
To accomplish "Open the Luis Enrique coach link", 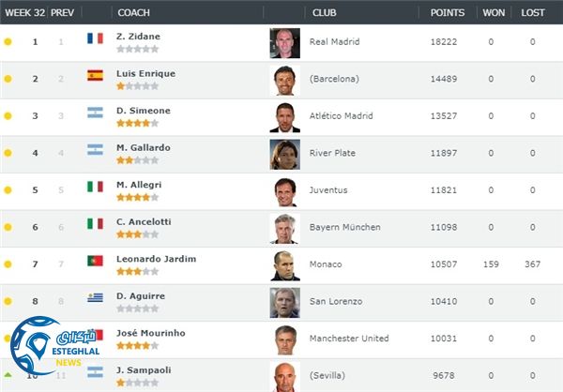I will pyautogui.click(x=145, y=74).
